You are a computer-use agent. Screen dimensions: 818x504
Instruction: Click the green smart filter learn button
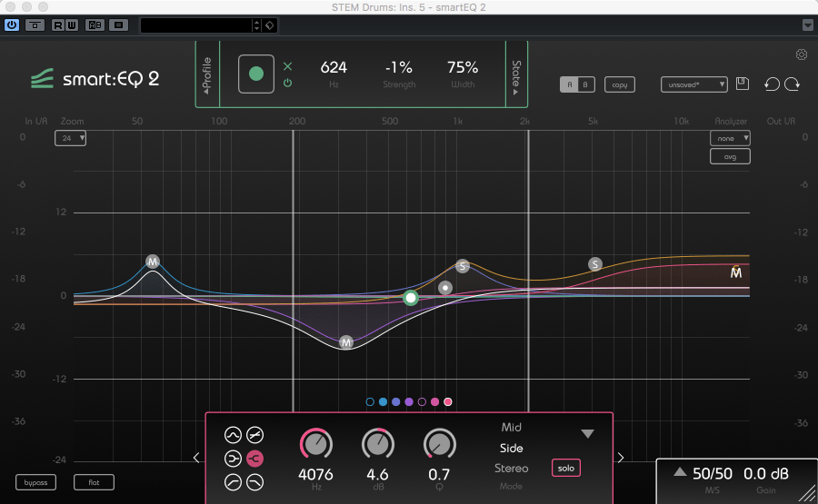pos(256,74)
